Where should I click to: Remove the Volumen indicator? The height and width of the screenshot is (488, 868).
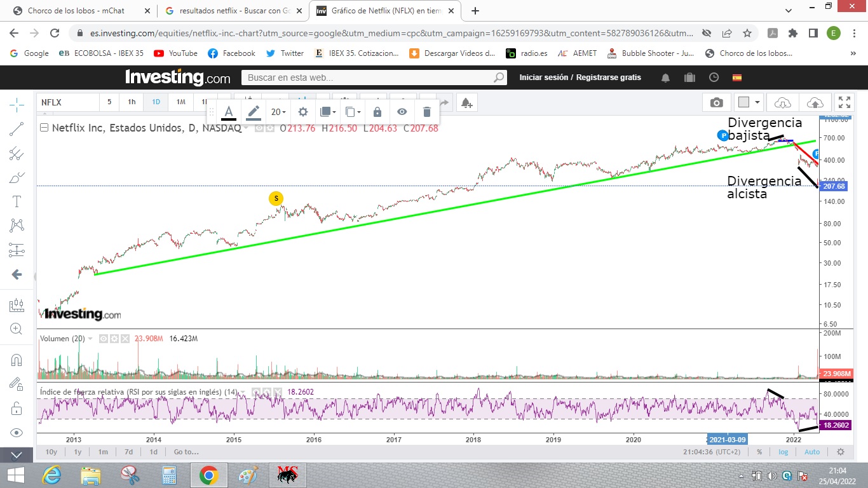pyautogui.click(x=125, y=339)
